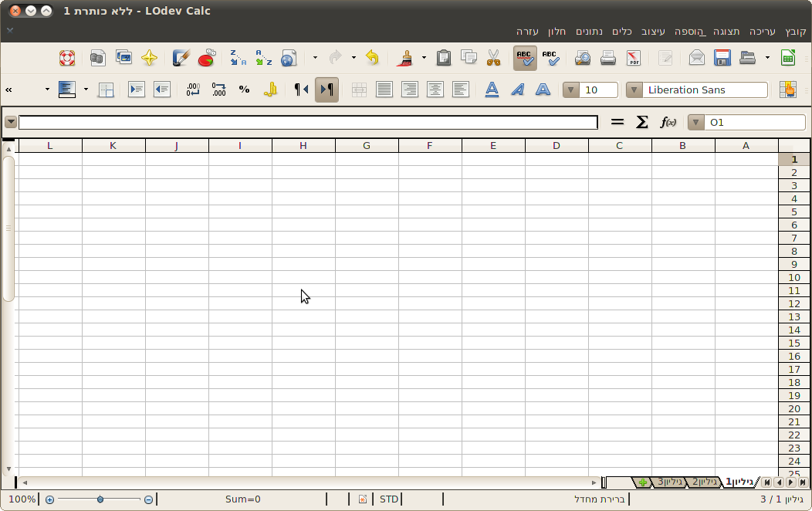Toggle right-to-left text direction
This screenshot has height=511, width=812.
click(326, 90)
